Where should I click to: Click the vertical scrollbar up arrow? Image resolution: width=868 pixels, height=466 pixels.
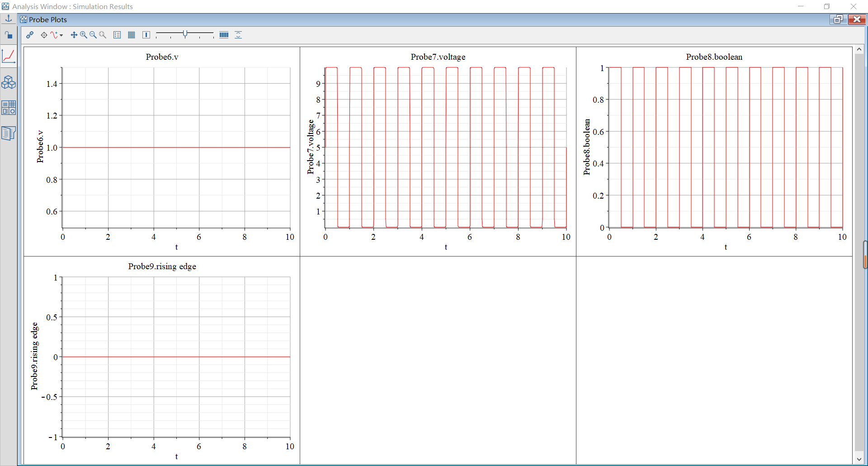click(859, 49)
